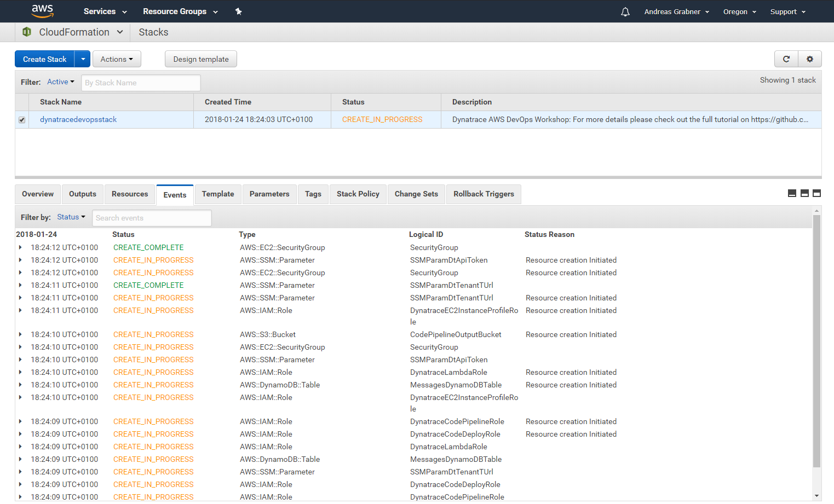
Task: Click the pin shortcuts icon
Action: (238, 11)
